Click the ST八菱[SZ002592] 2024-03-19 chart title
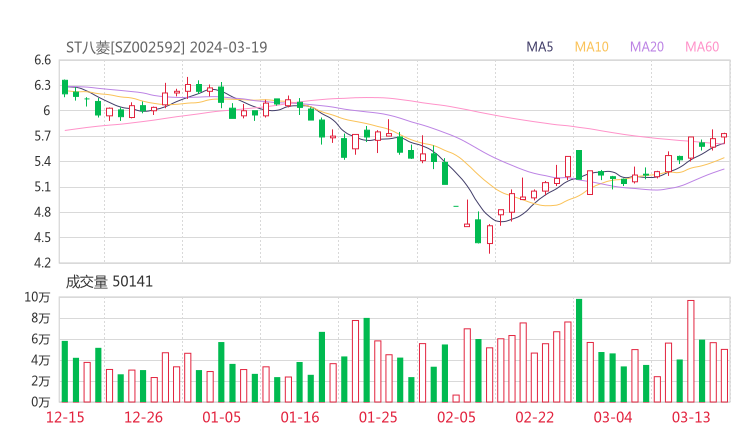 (x=167, y=47)
